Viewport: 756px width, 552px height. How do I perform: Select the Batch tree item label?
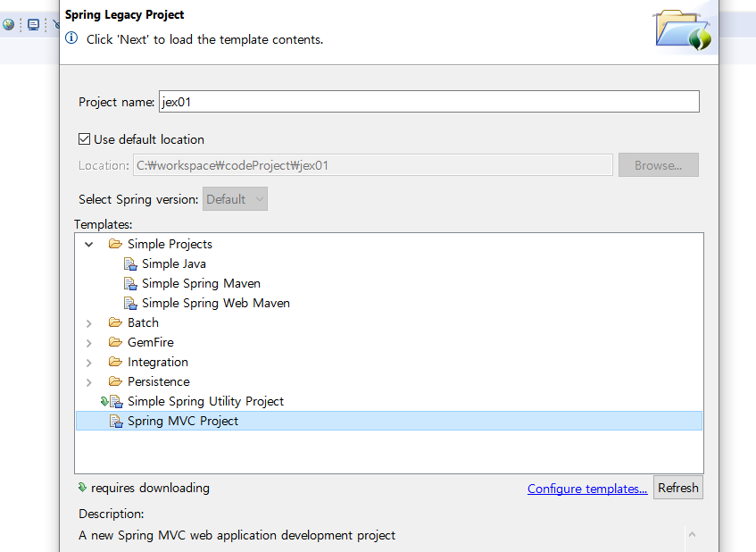point(143,322)
